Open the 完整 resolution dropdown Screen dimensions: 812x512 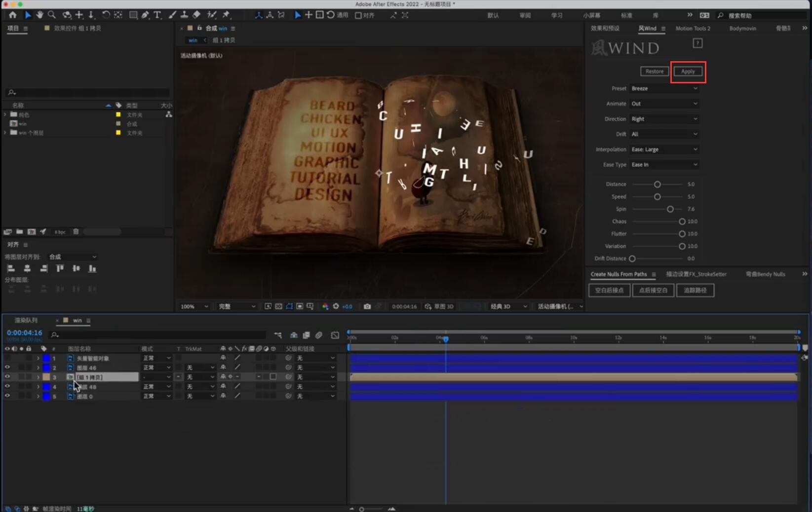pyautogui.click(x=237, y=306)
